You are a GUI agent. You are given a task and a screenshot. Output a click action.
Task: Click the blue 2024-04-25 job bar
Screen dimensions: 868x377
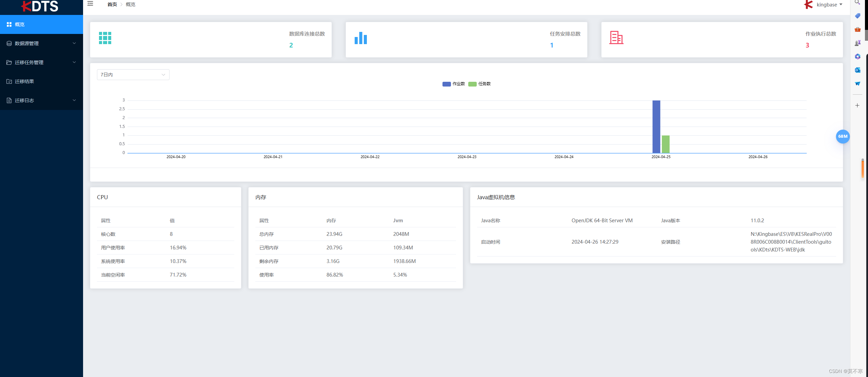[656, 127]
